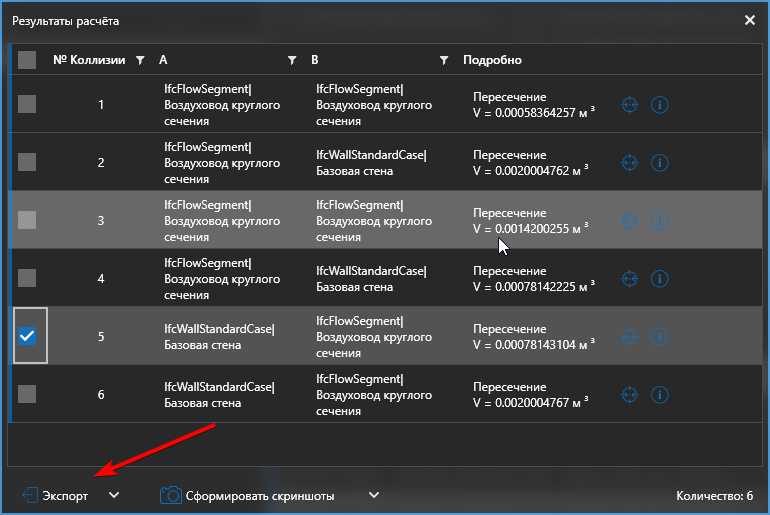The image size is (770, 515).
Task: Click the camera icon for screenshots
Action: [171, 495]
